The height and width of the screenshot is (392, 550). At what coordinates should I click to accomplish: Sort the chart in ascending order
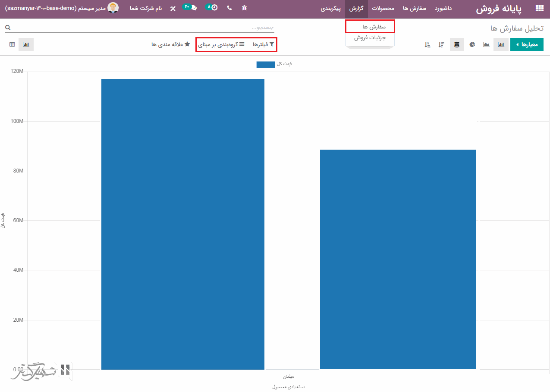(x=427, y=44)
